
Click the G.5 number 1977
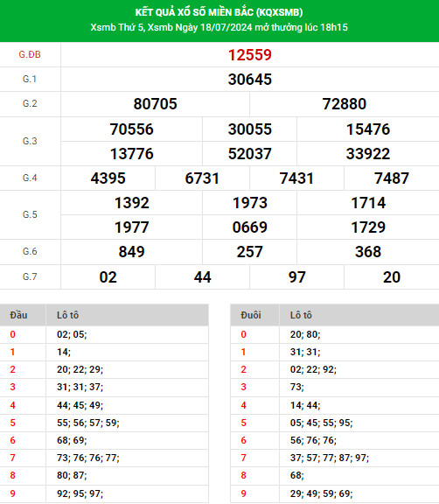(132, 227)
